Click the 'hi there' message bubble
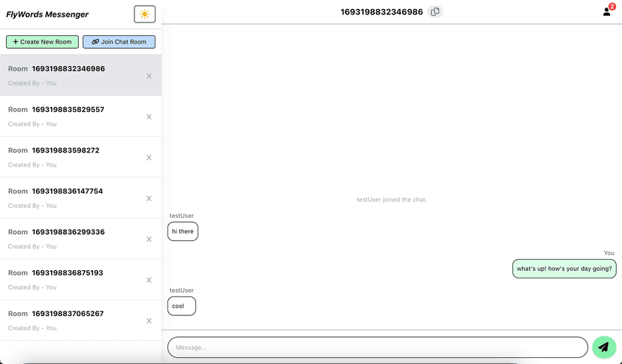This screenshot has width=622, height=364. (183, 231)
